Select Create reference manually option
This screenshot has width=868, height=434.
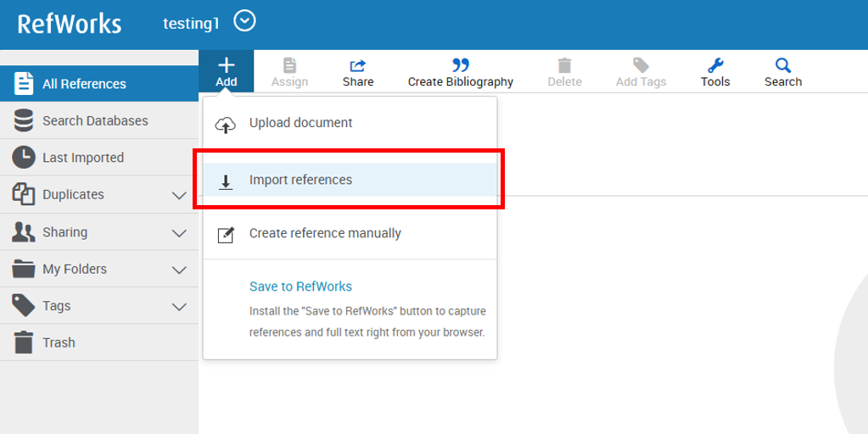pos(325,233)
